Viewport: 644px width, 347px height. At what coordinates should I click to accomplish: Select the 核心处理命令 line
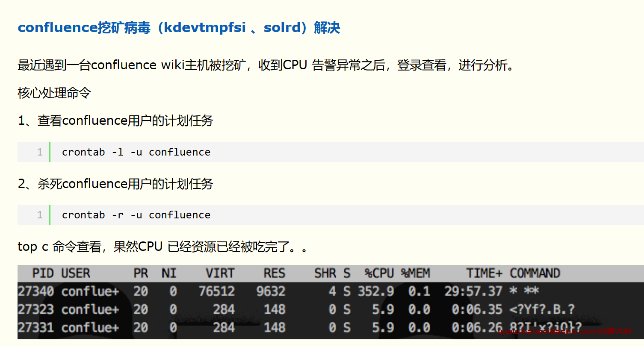pos(54,93)
